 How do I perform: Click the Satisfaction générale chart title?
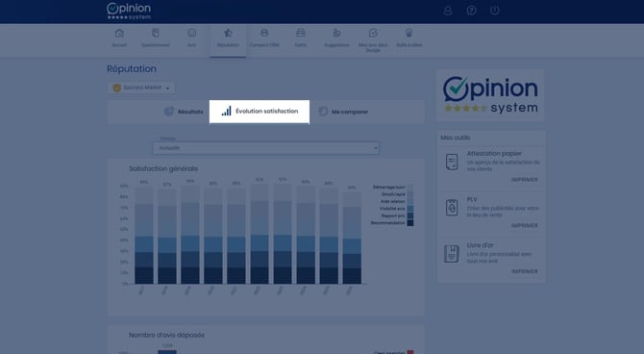[163, 168]
